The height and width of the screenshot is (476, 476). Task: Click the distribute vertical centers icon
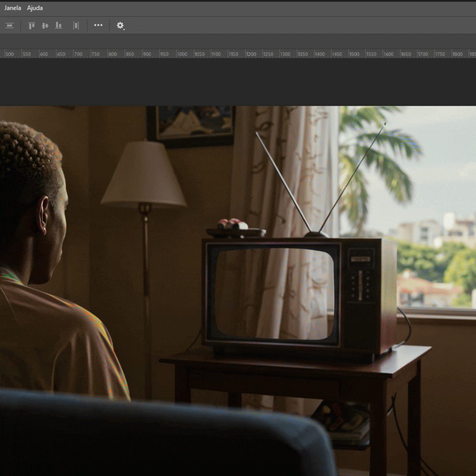pos(10,26)
